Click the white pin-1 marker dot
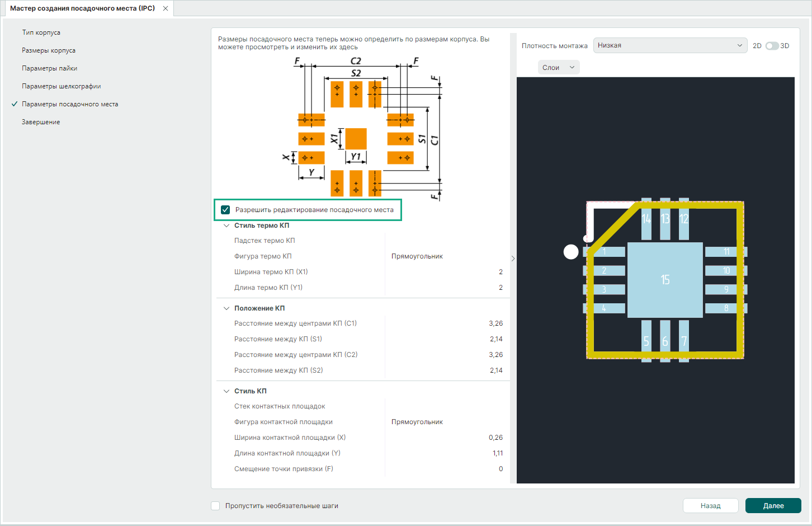This screenshot has height=526, width=812. 570,252
